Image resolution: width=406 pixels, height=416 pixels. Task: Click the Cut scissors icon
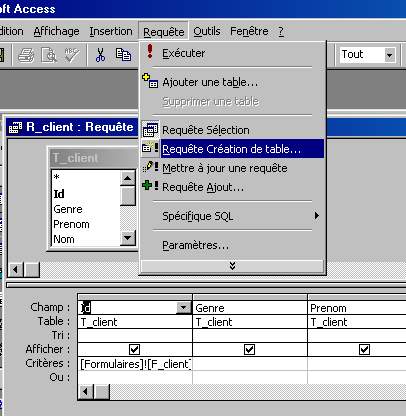click(100, 55)
